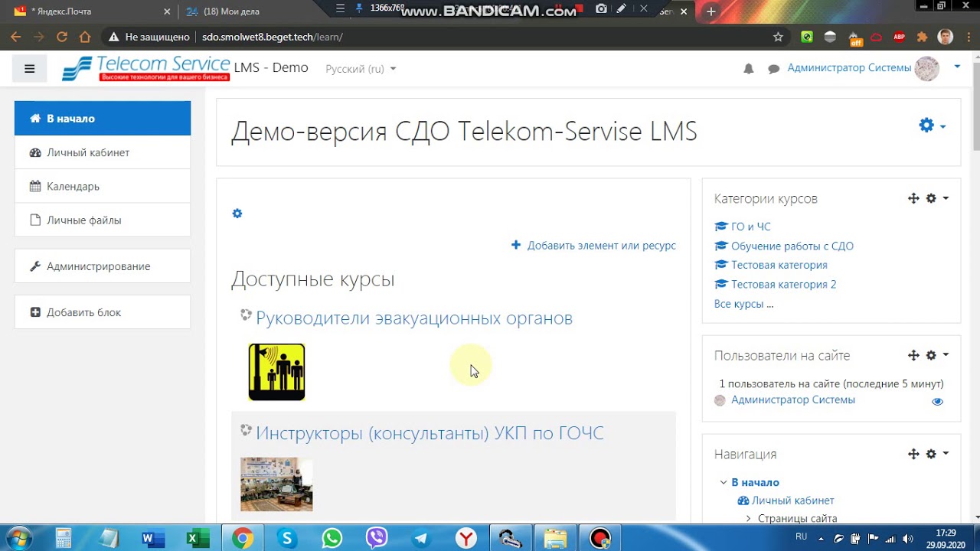Move the Категории курсов block

point(913,198)
